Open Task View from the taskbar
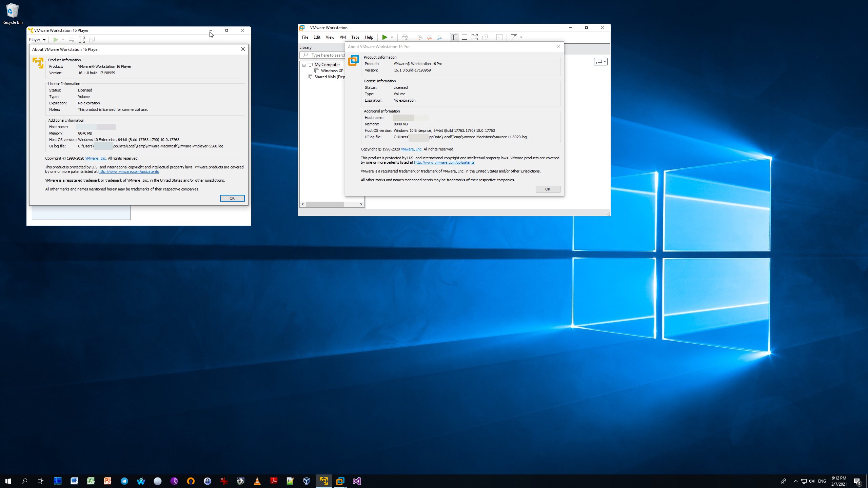868x488 pixels. tap(41, 481)
